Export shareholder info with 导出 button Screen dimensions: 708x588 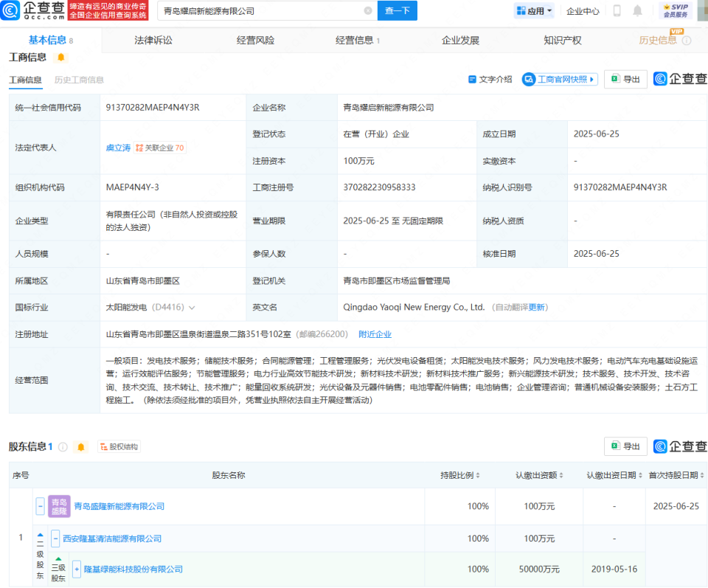tap(626, 446)
